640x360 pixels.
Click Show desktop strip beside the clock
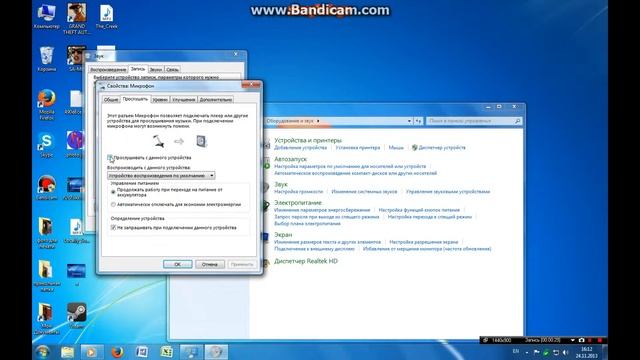[x=605, y=352]
